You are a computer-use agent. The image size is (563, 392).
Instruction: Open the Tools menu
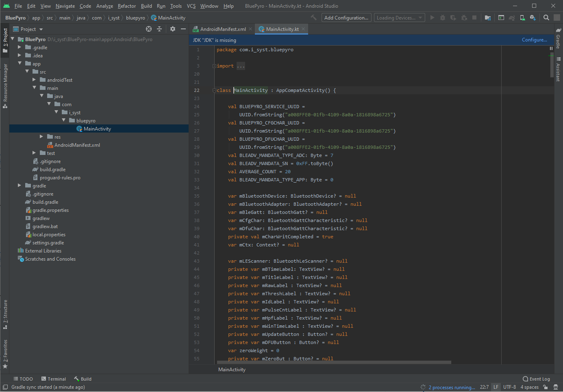(x=176, y=6)
